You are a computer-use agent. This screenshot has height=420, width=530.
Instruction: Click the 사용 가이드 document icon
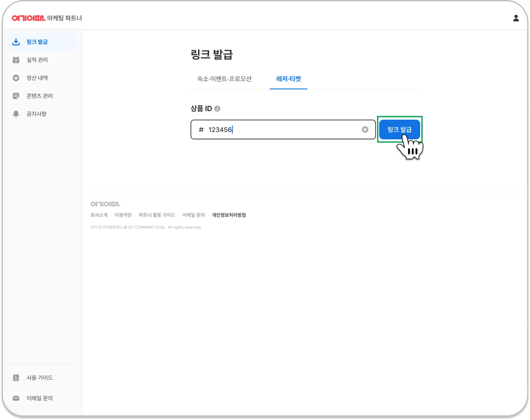pyautogui.click(x=16, y=378)
